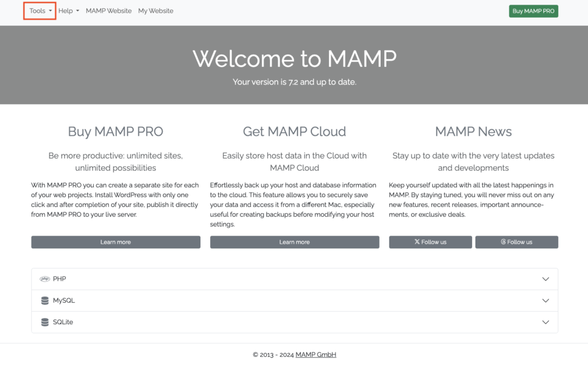Click the Threads logo Follow us button
The image size is (588, 365).
(x=516, y=242)
